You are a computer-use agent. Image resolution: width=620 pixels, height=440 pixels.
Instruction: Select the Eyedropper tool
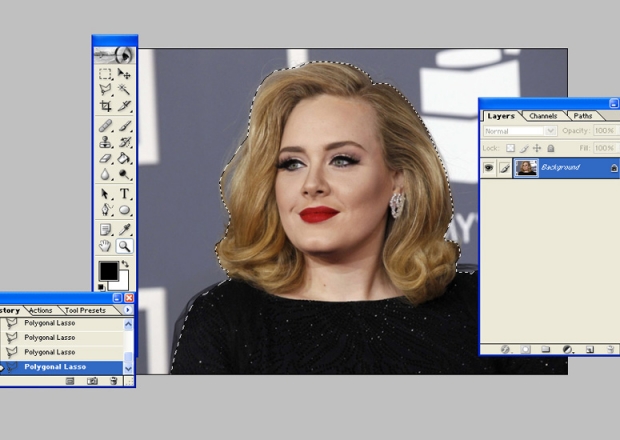(x=125, y=229)
